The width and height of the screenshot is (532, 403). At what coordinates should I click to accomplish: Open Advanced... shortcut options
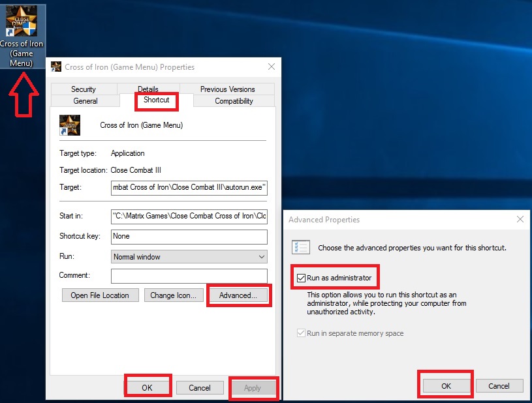(238, 295)
